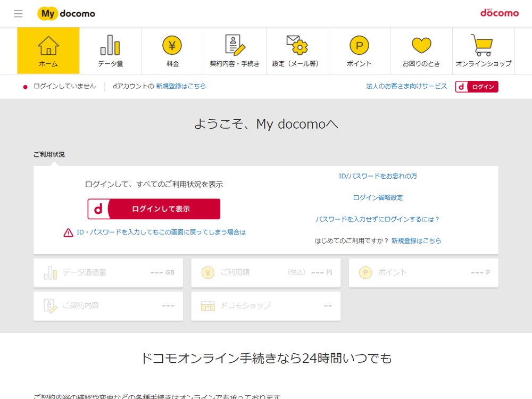This screenshot has height=399, width=532.
Task: Click the ポイント P icon in card
Action: point(365,272)
